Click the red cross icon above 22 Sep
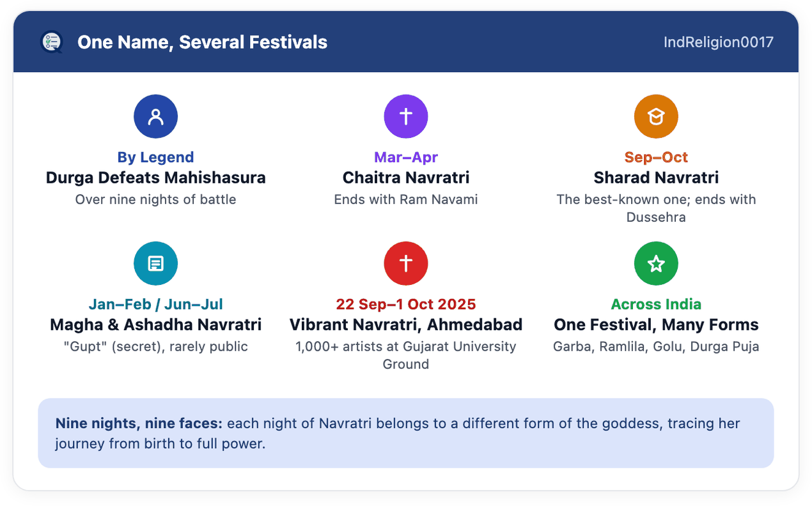 pyautogui.click(x=406, y=263)
